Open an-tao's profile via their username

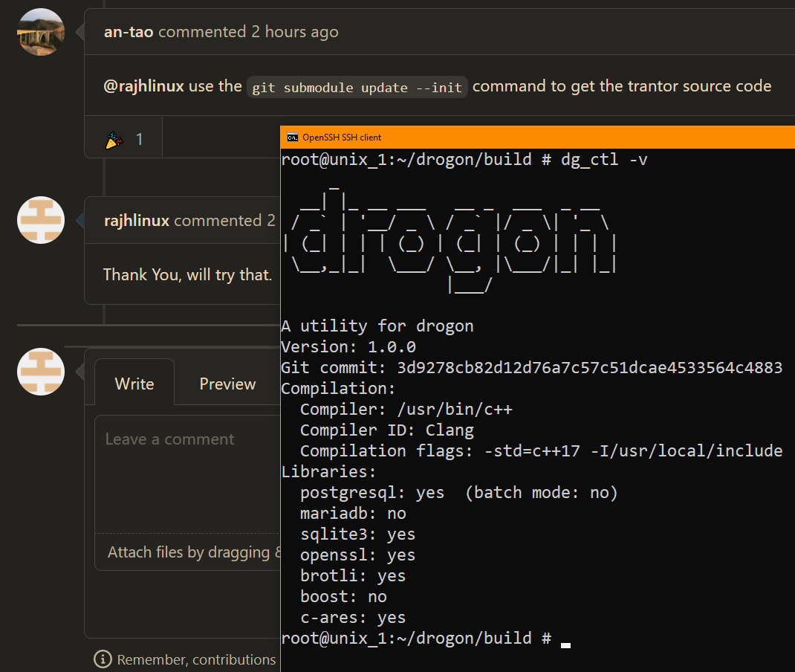128,32
